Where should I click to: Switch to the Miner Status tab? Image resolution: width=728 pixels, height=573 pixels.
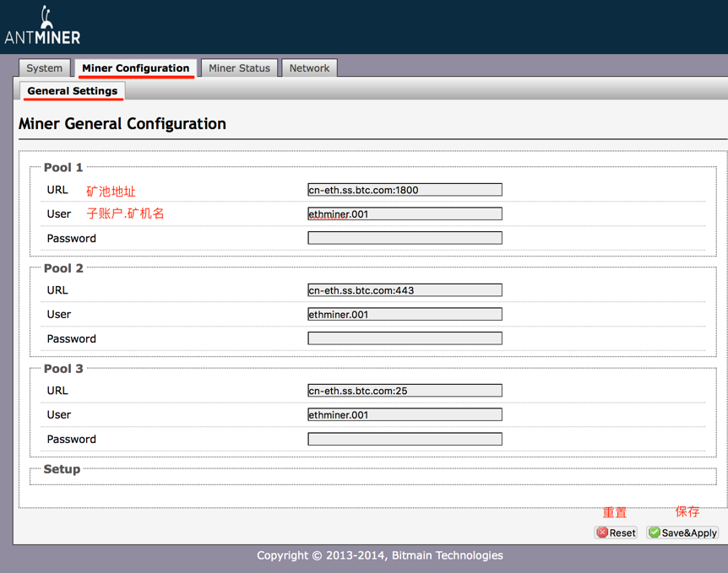240,68
